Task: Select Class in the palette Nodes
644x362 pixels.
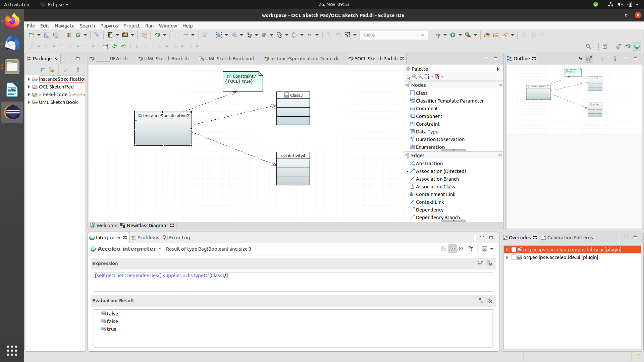Action: [x=422, y=93]
